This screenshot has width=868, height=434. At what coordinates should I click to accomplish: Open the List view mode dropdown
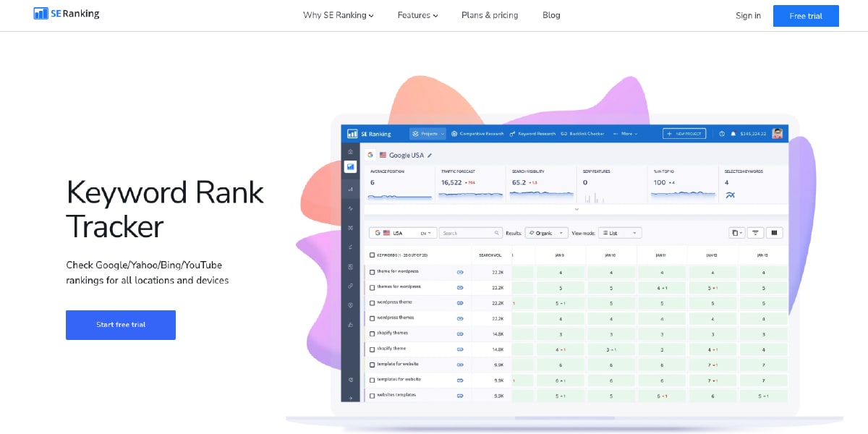620,233
